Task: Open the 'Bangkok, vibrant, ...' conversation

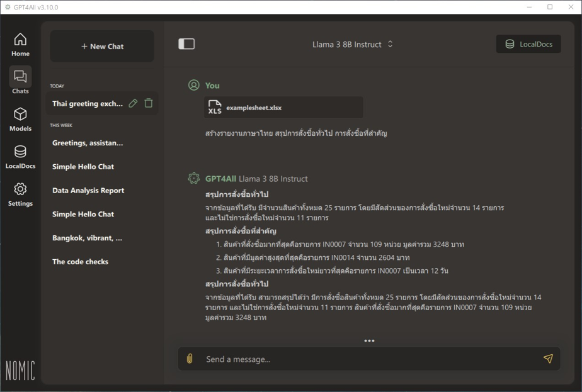Action: (x=88, y=238)
